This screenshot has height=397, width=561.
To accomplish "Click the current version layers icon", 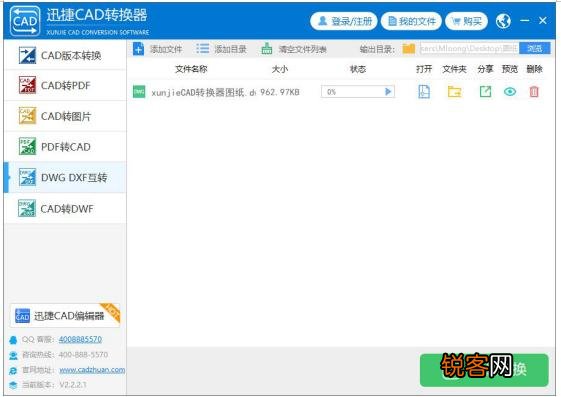I will tap(13, 385).
